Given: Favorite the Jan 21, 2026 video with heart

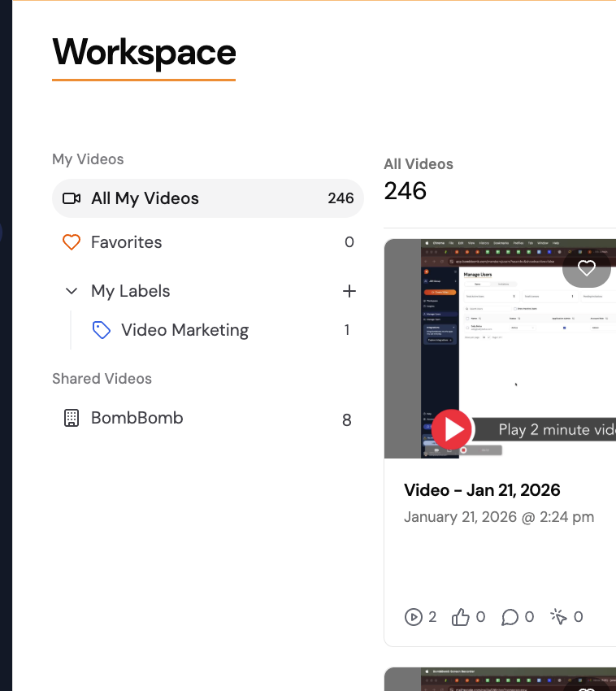Looking at the screenshot, I should click(x=587, y=268).
